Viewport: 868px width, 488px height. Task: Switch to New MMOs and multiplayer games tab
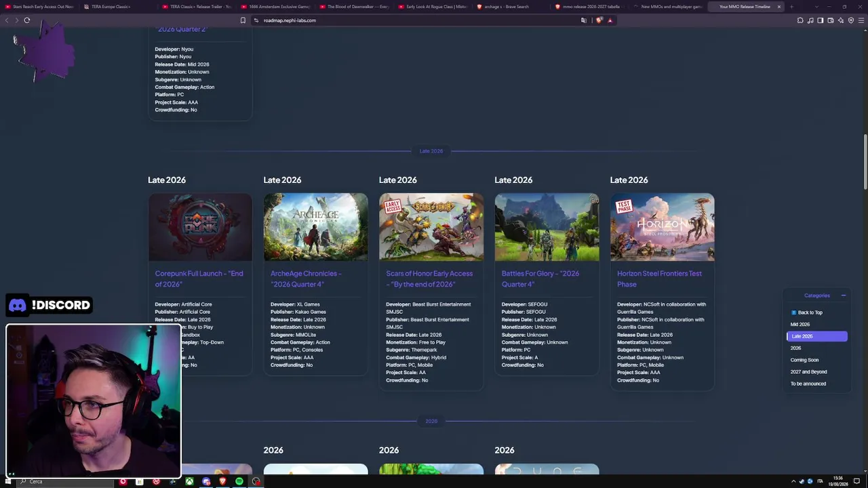pos(670,7)
